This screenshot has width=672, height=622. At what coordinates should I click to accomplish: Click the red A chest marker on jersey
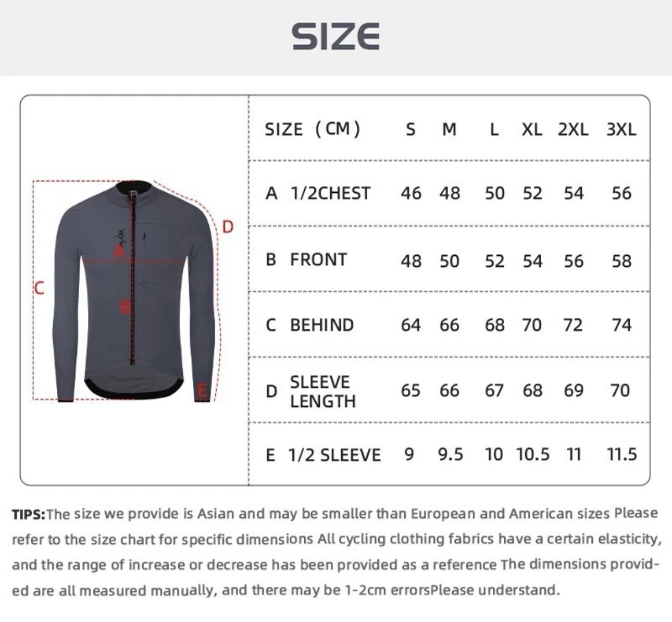pyautogui.click(x=119, y=253)
